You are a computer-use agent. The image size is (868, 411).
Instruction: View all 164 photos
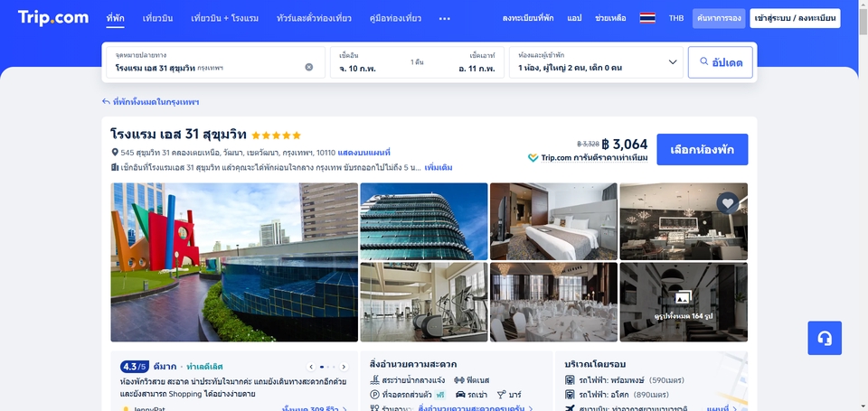[684, 302]
